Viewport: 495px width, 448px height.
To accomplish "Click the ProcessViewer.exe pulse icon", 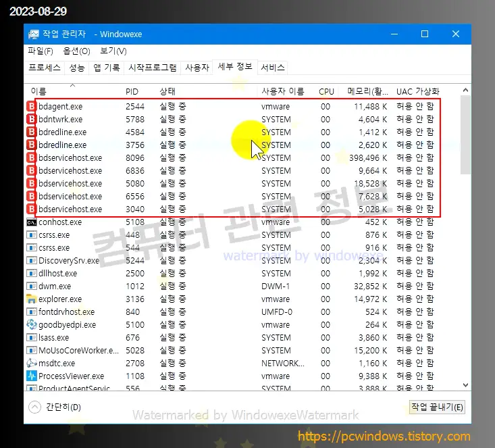I will 31,376.
